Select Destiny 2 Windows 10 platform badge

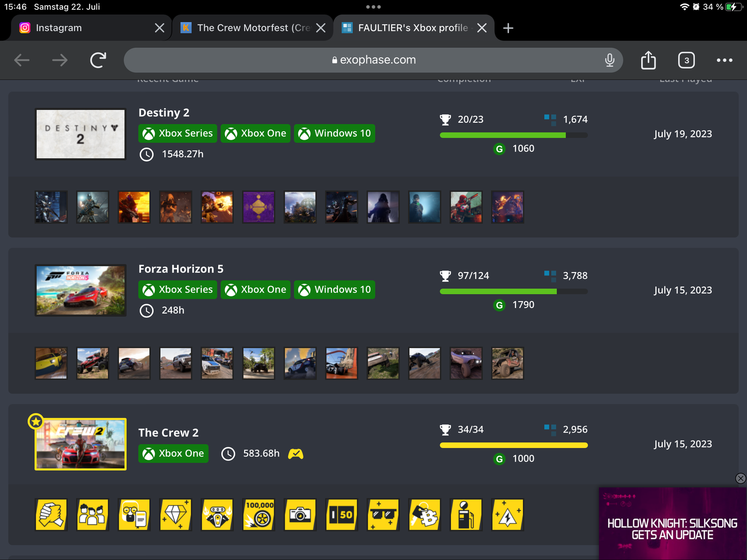tap(334, 133)
